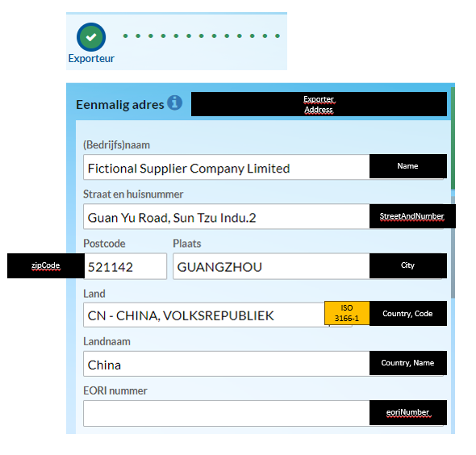The image size is (476, 455).
Task: Click the eoriNumber annotation label
Action: click(408, 412)
